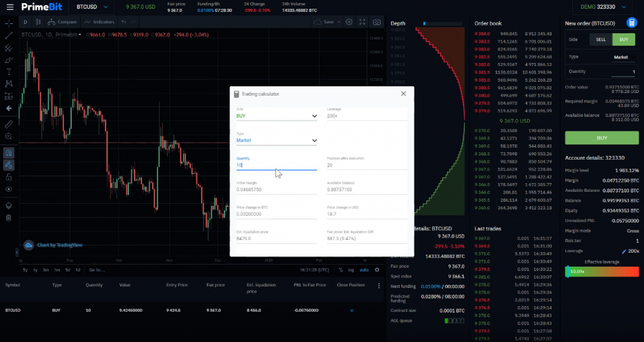644x342 pixels.
Task: Select the text annotation tool
Action: [x=9, y=72]
